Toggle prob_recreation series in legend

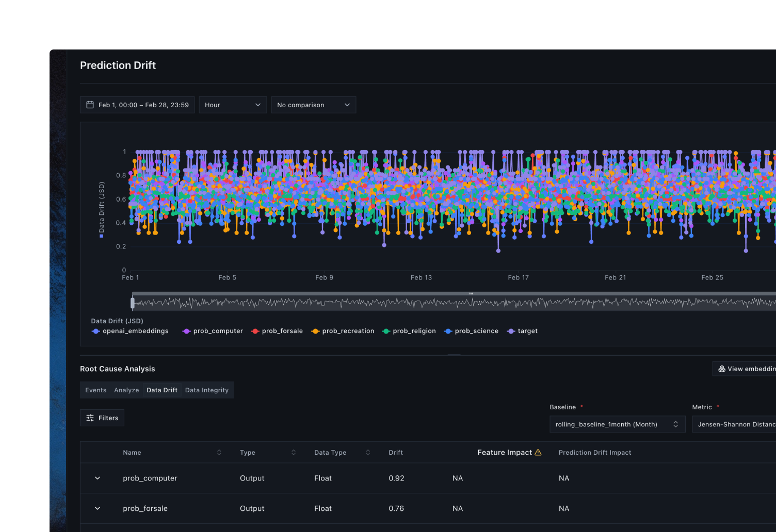tap(343, 331)
